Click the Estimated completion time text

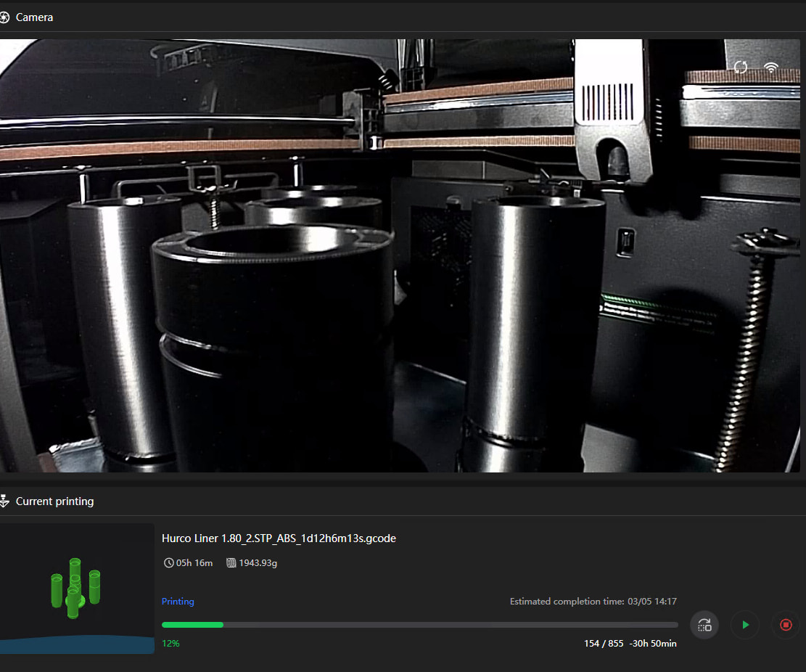[x=593, y=602]
